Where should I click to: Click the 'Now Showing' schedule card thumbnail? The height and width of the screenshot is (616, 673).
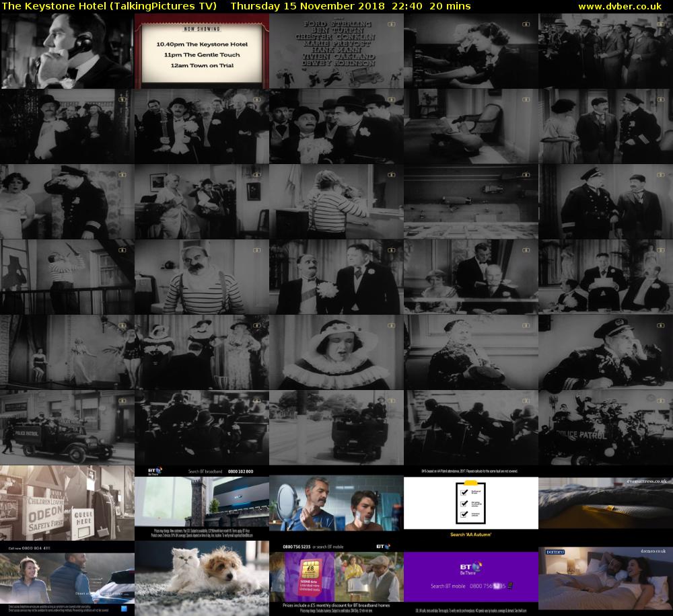202,51
